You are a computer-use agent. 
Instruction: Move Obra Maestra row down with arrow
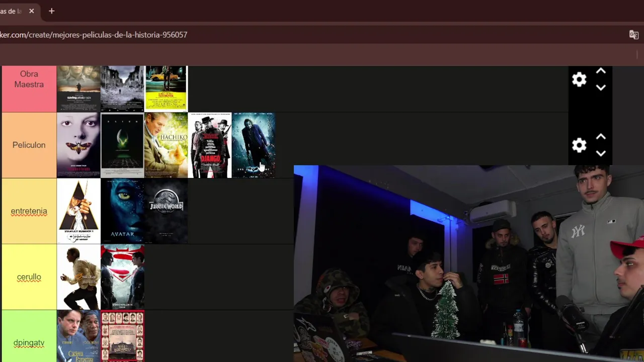tap(601, 87)
